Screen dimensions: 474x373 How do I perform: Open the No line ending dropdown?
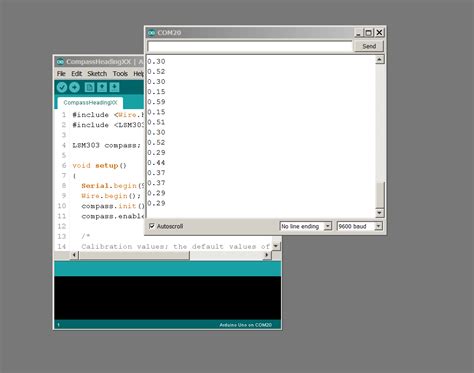(x=306, y=226)
